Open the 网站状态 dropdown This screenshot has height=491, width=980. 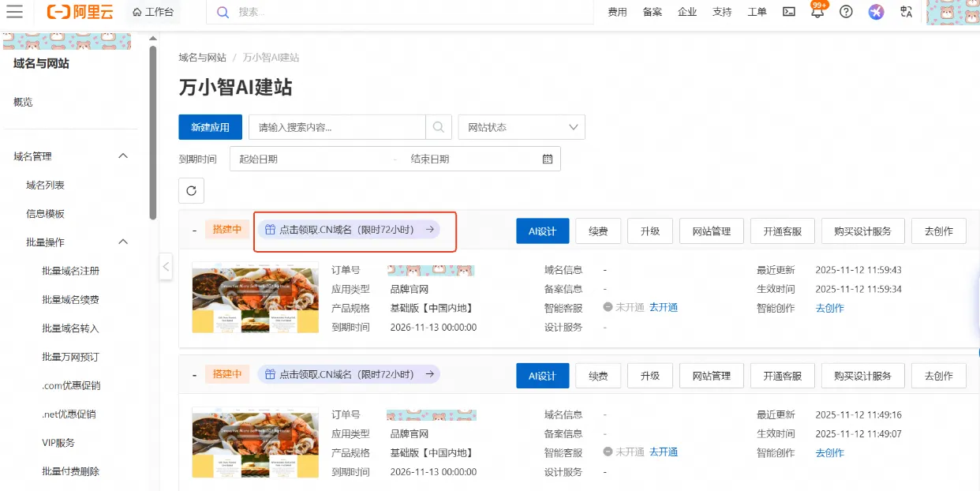point(521,127)
